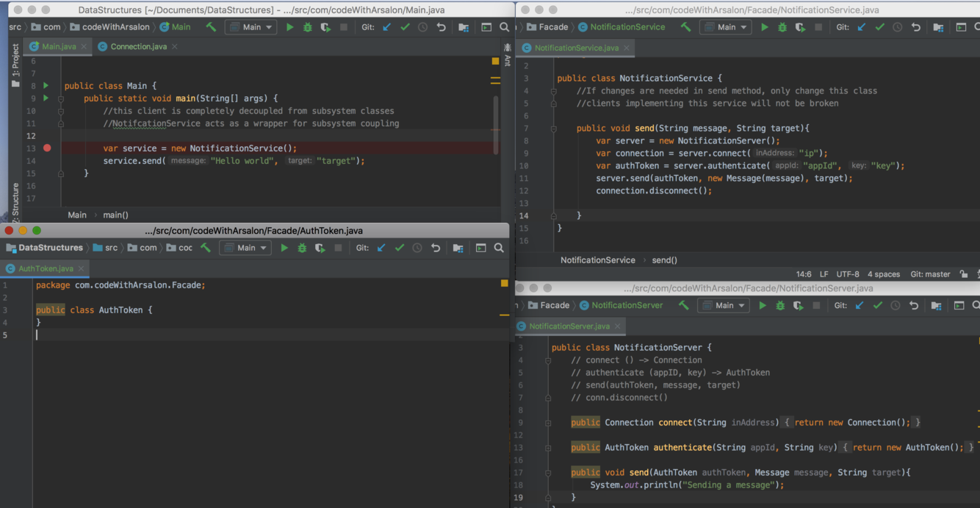Switch to the Connection.java tab
The image size is (980, 508).
click(138, 46)
